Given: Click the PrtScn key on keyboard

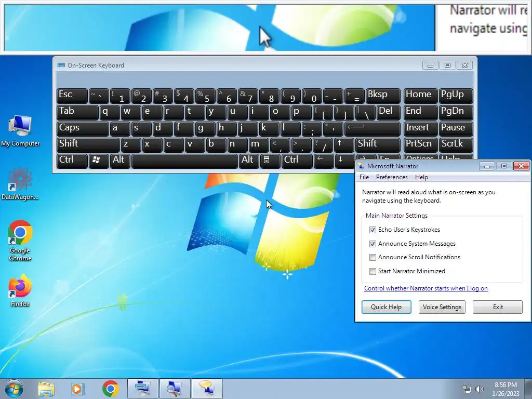Looking at the screenshot, I should (x=421, y=145).
